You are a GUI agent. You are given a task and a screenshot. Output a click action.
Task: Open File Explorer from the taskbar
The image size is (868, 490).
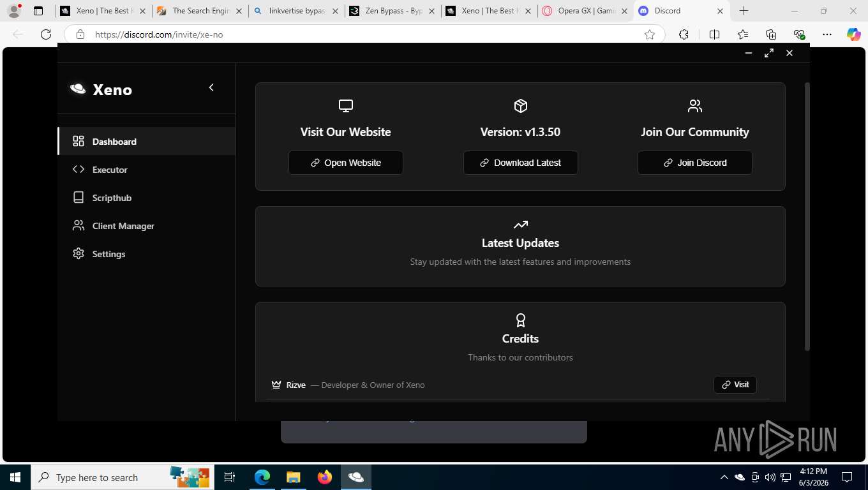click(x=293, y=477)
